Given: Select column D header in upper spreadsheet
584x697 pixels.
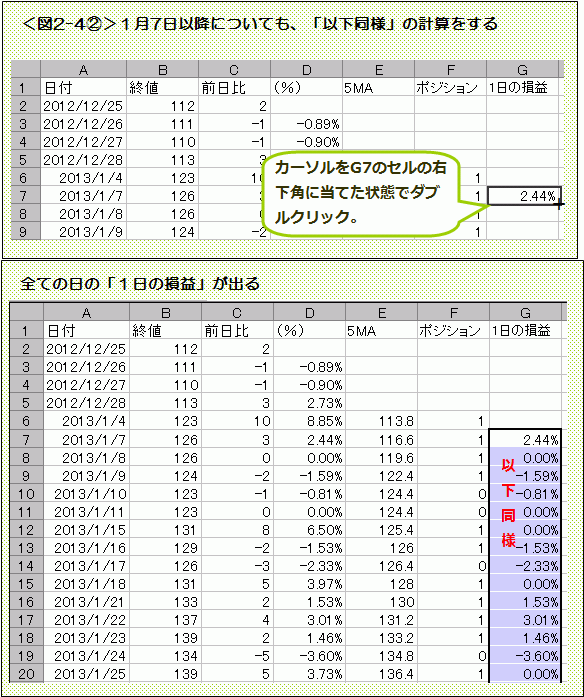Looking at the screenshot, I should pos(306,70).
